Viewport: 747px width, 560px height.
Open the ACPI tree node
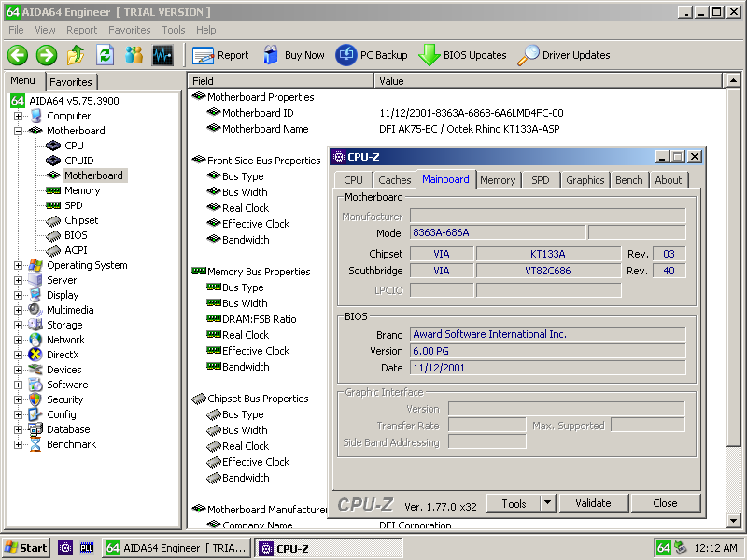[x=76, y=250]
